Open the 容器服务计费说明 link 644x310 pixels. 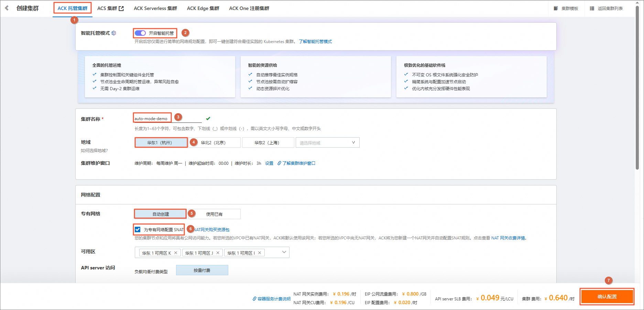coord(274,299)
